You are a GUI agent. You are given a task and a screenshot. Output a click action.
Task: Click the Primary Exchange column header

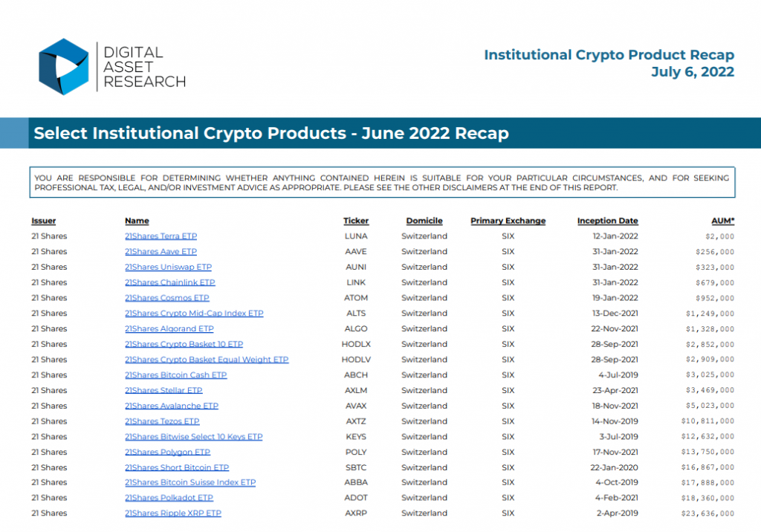508,221
